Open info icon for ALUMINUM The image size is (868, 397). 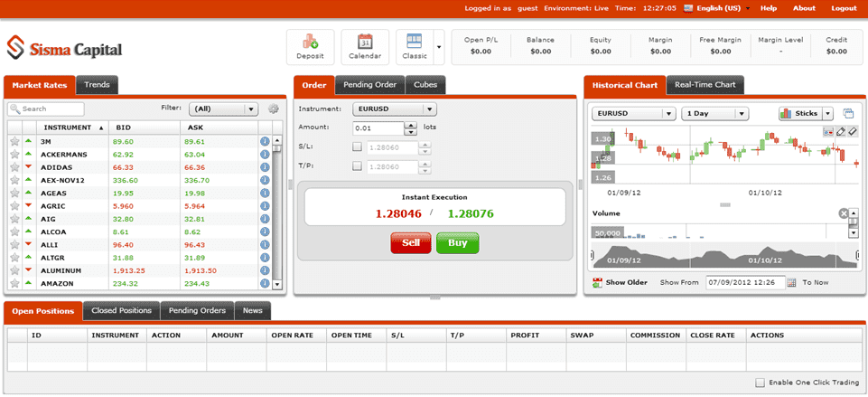[x=265, y=270]
